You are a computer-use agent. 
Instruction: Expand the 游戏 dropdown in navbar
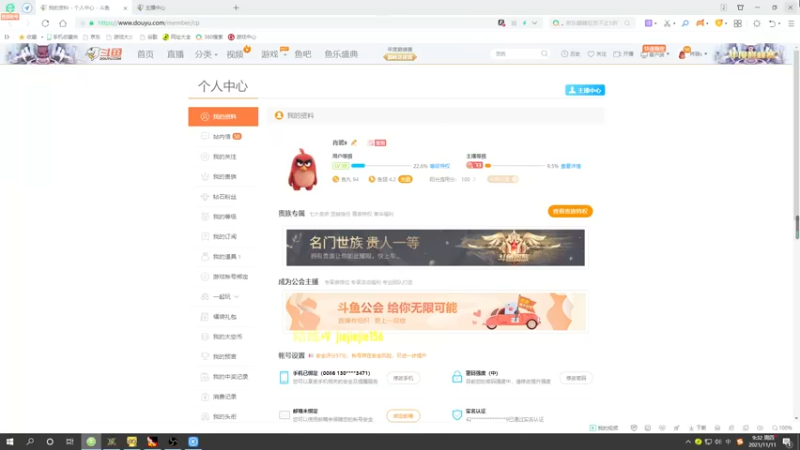(x=273, y=54)
